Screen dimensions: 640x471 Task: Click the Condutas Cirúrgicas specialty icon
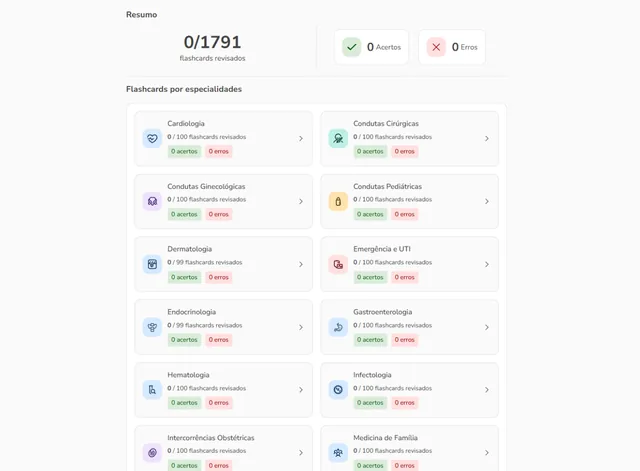338,138
